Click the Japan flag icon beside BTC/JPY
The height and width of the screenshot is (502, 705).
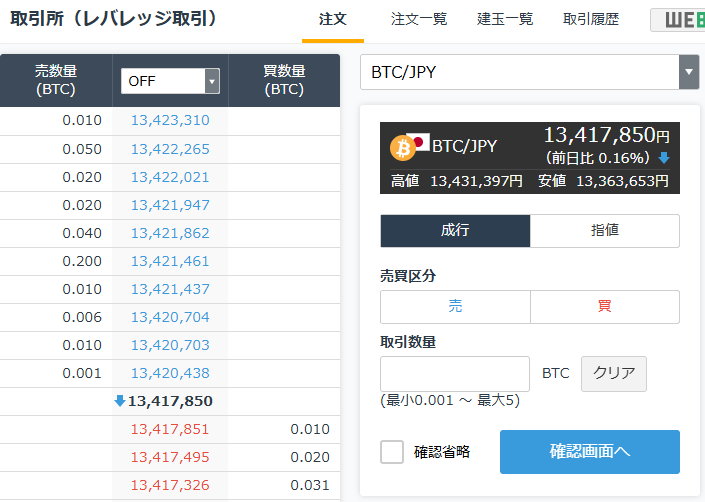coord(419,142)
